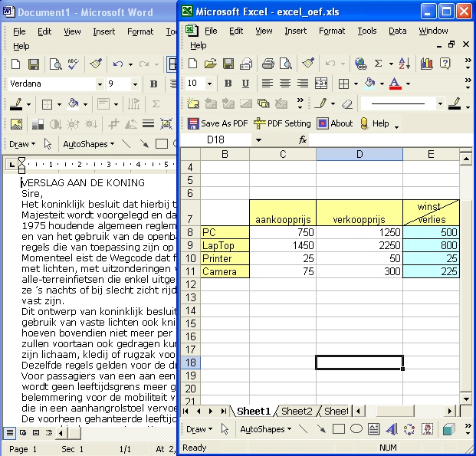Click Insert Hyperlink globe icon in Excel
This screenshot has width=476, height=456.
[x=360, y=64]
